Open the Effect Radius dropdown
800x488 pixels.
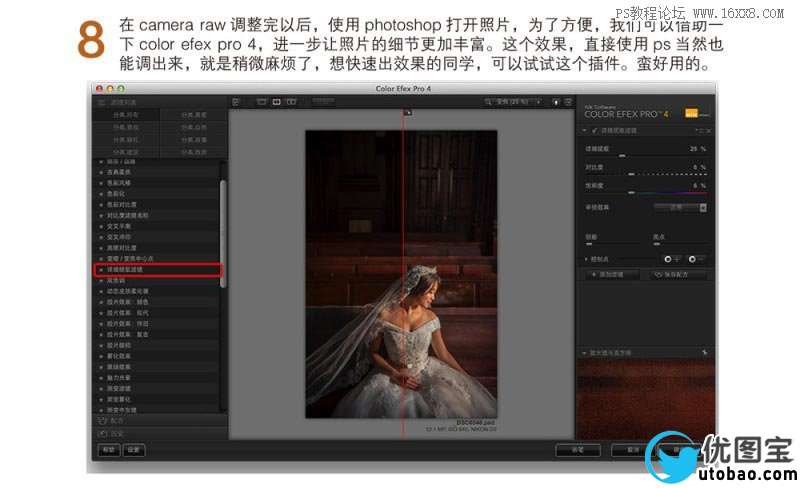pos(681,207)
